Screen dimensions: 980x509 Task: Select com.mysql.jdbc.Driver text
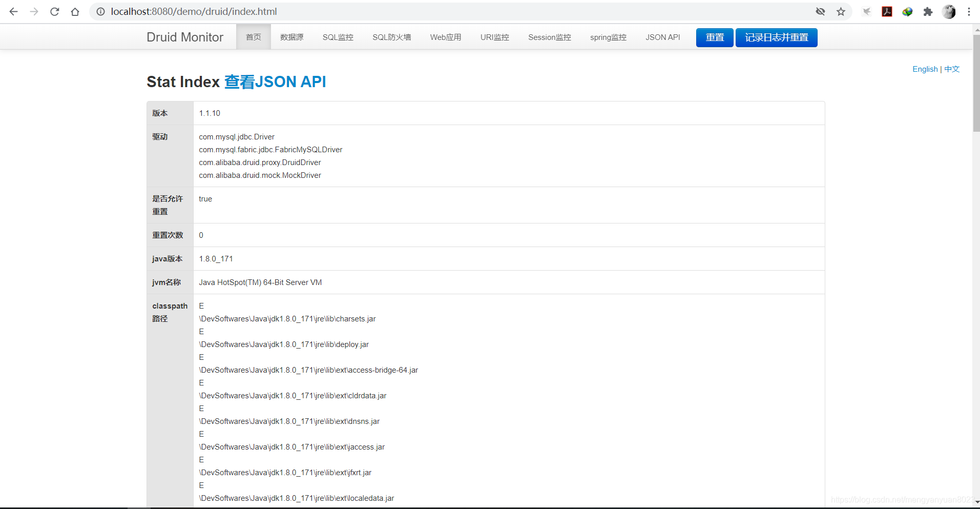pos(237,137)
